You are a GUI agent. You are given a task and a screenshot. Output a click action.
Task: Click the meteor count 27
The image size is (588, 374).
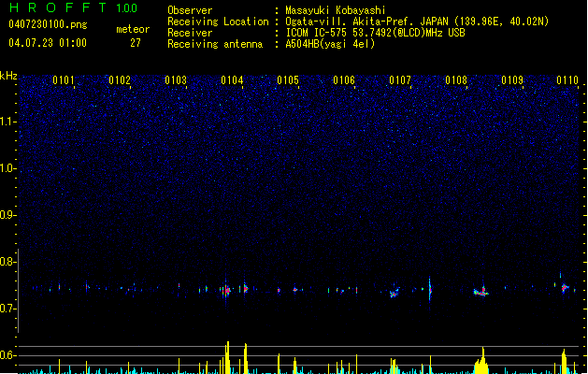point(136,43)
